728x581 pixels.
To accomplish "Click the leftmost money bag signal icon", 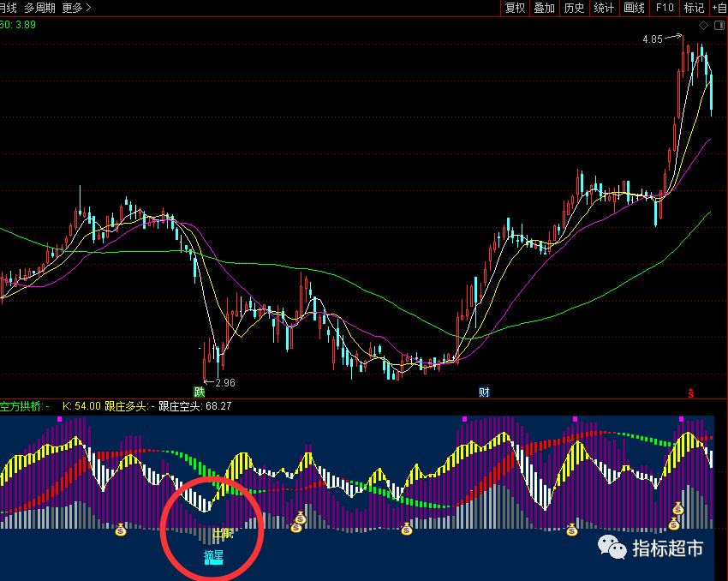I will point(121,530).
